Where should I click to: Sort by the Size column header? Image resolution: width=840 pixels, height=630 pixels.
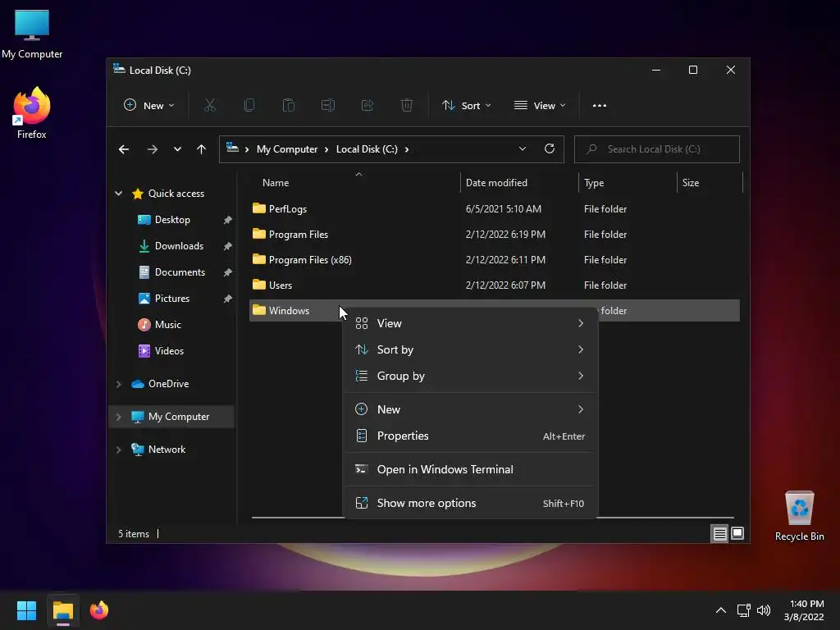point(710,183)
